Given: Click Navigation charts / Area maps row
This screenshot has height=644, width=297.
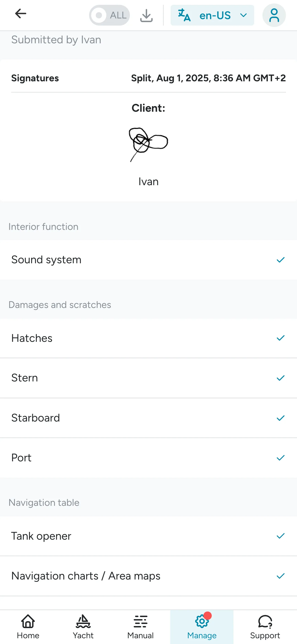Looking at the screenshot, I should 148,576.
